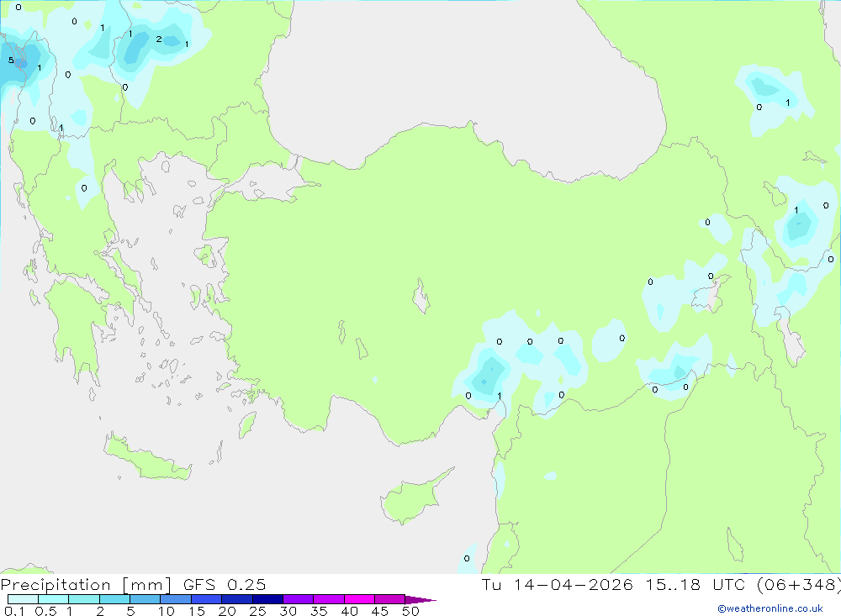Click the "2" precipitation value on the map
The height and width of the screenshot is (616, 841).
(159, 39)
